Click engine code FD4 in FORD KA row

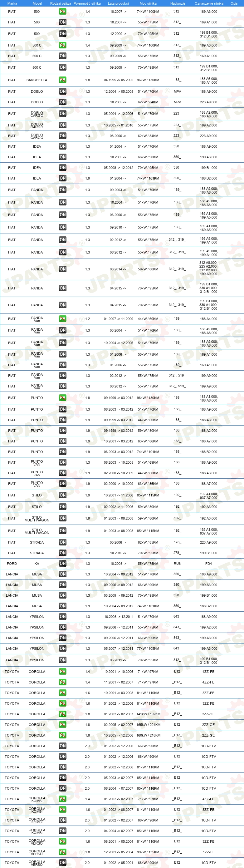209,563
